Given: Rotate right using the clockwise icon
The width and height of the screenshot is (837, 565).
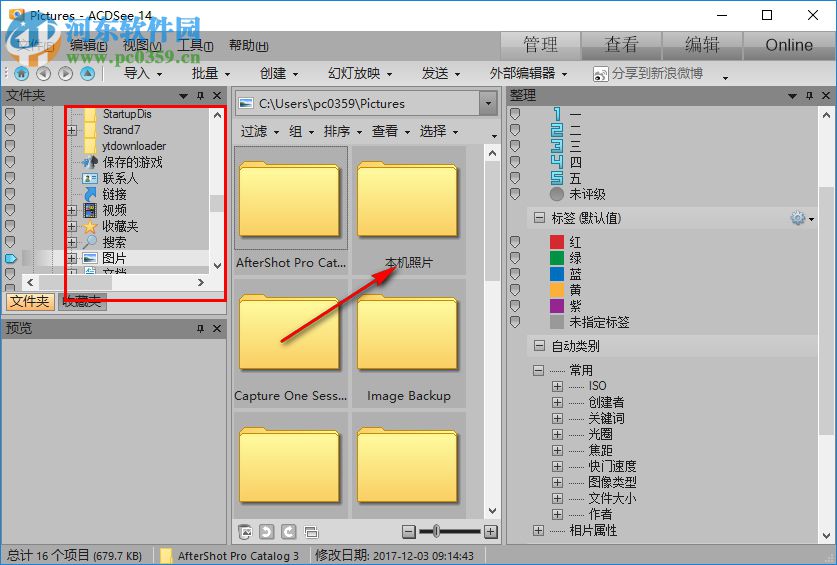Looking at the screenshot, I should [288, 531].
